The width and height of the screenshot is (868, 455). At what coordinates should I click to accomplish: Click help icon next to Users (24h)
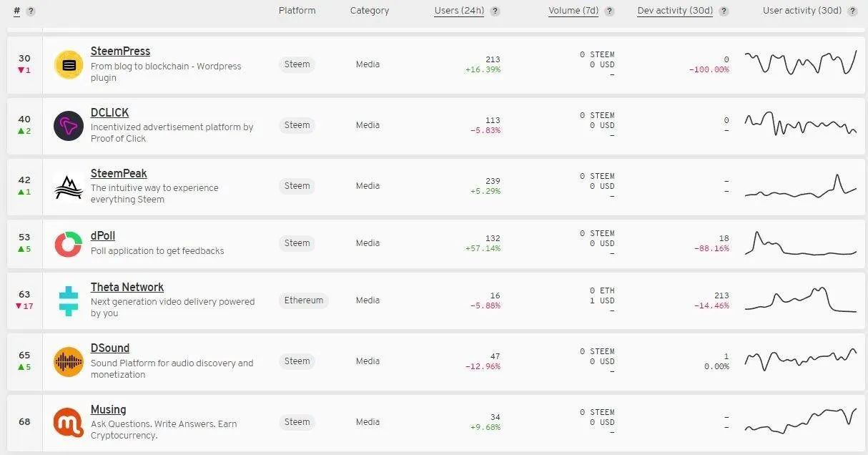495,11
